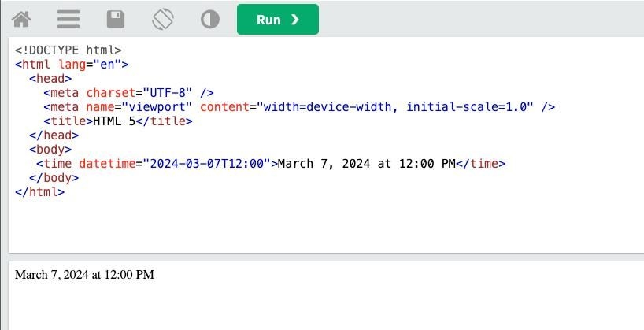Click the opening head tag
This screenshot has width=644, height=330.
(50, 79)
